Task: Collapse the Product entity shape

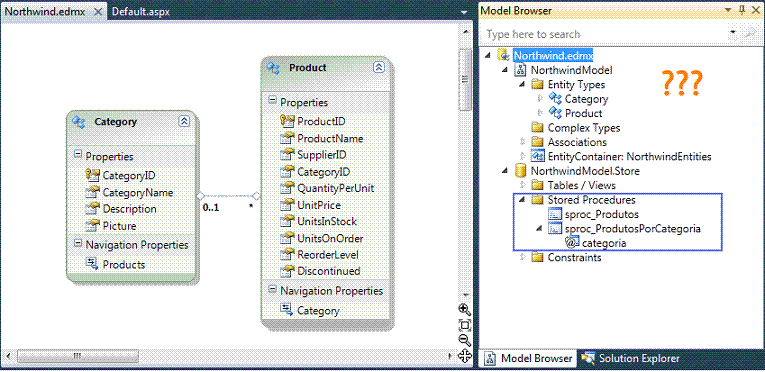Action: pos(379,67)
